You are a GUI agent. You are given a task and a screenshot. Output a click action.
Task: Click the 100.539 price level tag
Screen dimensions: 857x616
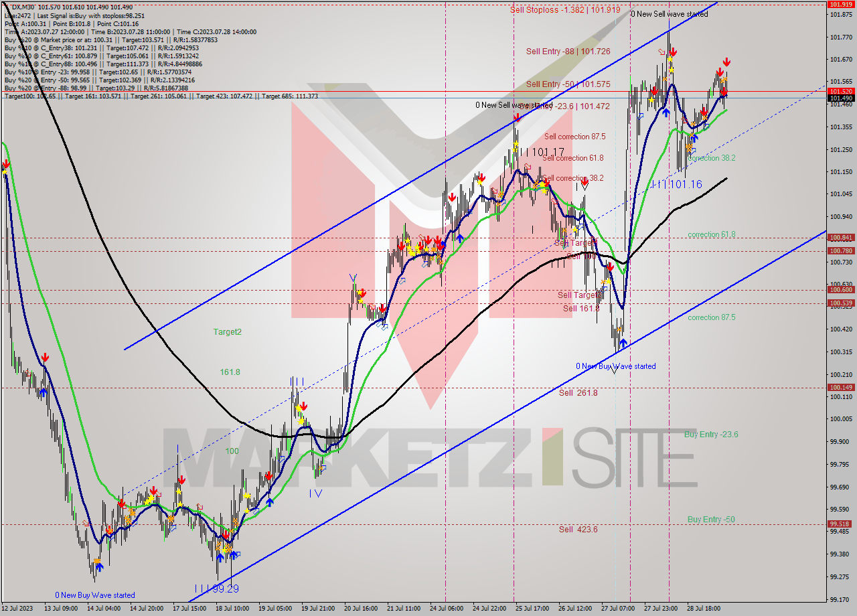pyautogui.click(x=842, y=303)
